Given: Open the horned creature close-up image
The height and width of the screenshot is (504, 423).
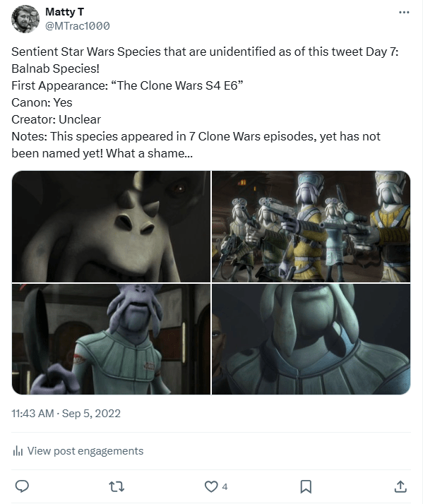Looking at the screenshot, I should [111, 227].
